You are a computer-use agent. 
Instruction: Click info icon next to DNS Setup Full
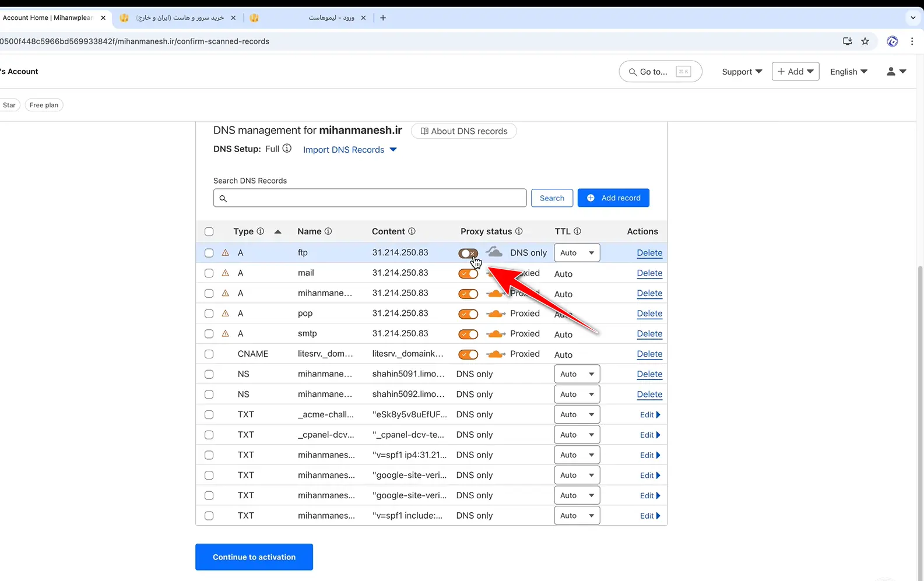click(x=287, y=149)
